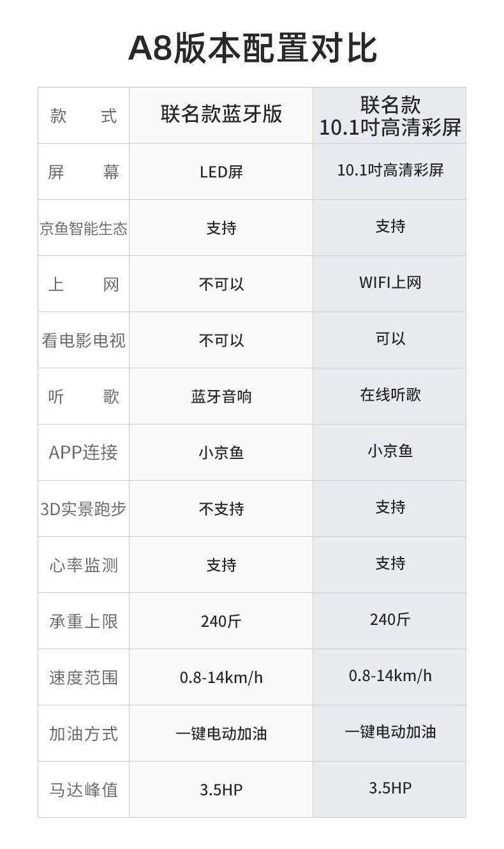This screenshot has width=504, height=849.
Task: Click the A8版本配置对比 title
Action: coord(253,48)
